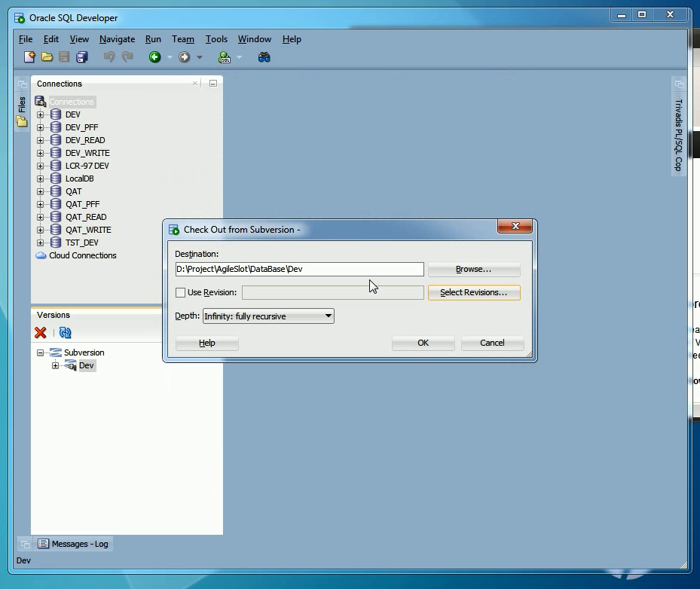The image size is (700, 589).
Task: Expand the DEV connection node
Action: click(40, 114)
